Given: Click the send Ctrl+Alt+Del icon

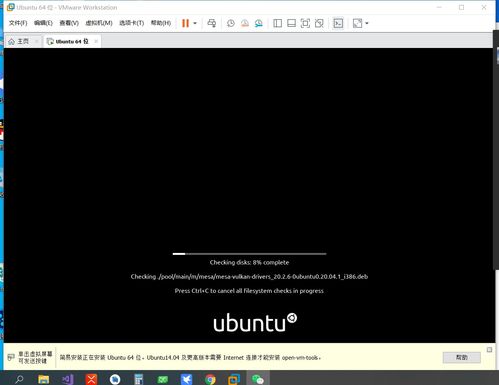Looking at the screenshot, I should coord(211,23).
